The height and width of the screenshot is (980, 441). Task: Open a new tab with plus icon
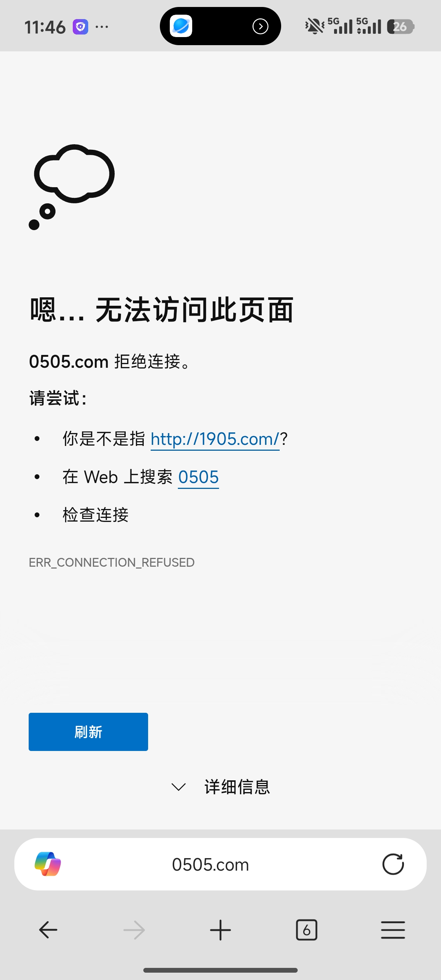(x=220, y=930)
